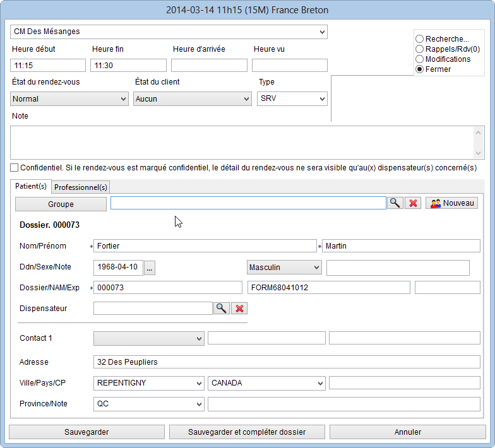This screenshot has width=495, height=448.
Task: Search Dispensateur using the magnifier icon
Action: coord(221,308)
